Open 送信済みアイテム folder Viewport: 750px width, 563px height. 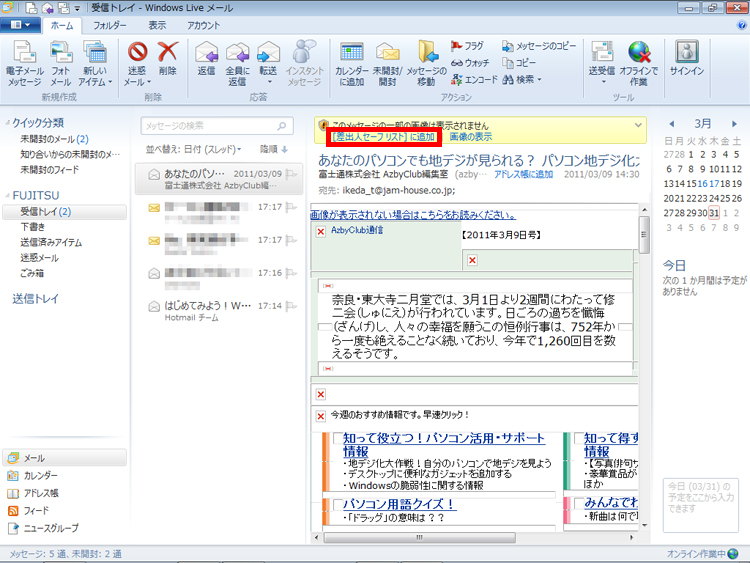coord(51,243)
